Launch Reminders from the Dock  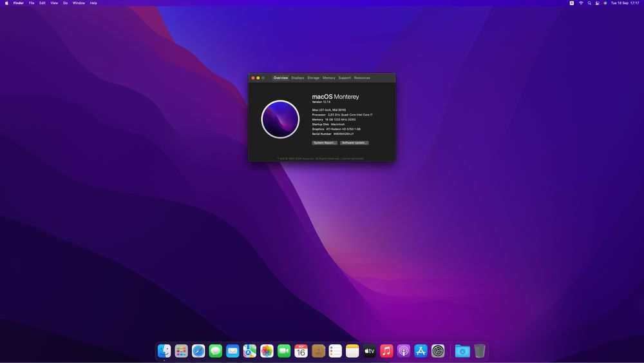335,351
